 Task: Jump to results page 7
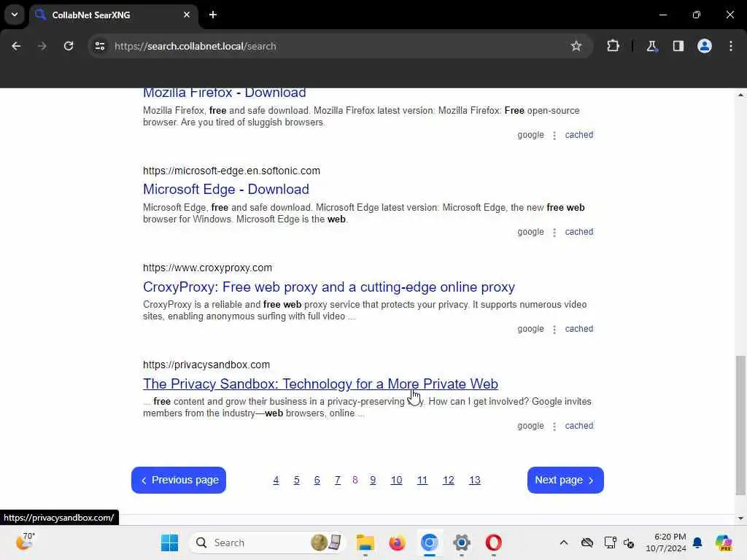(337, 480)
